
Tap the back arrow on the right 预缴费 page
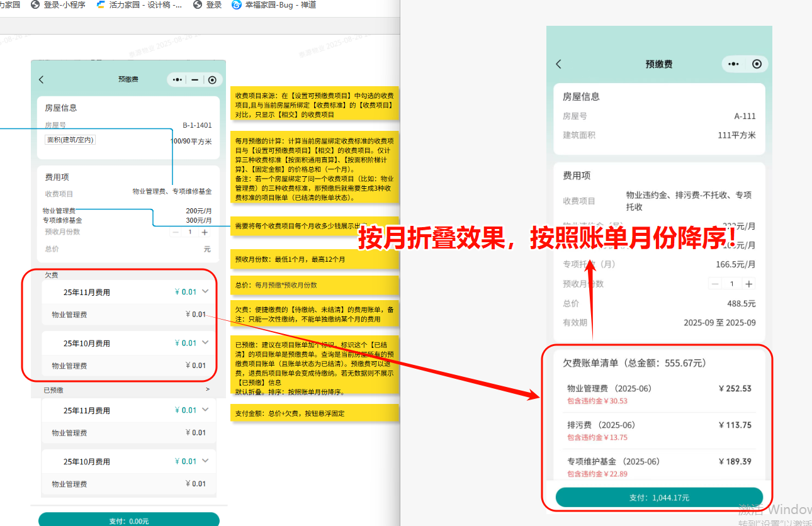click(558, 64)
